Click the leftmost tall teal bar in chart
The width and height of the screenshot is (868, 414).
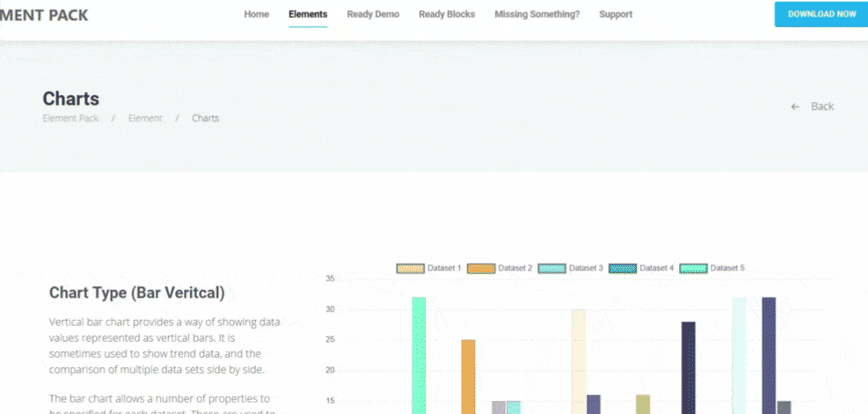click(x=419, y=355)
